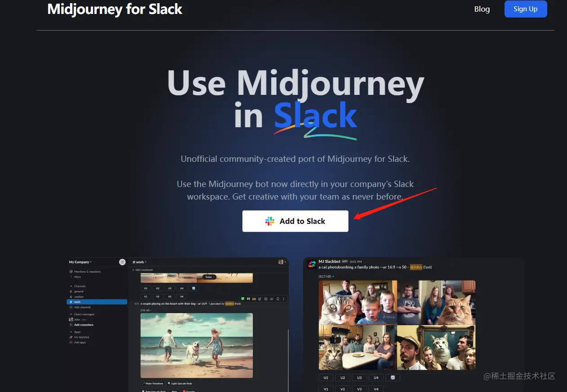Click U3 under the cat images

pyautogui.click(x=359, y=378)
